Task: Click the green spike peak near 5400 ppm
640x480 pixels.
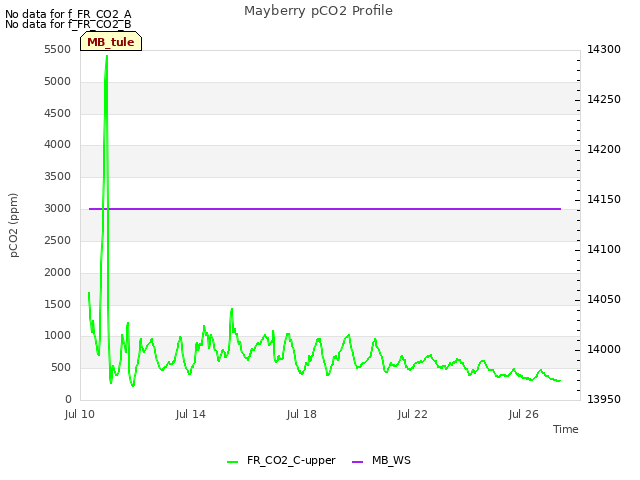Action: coord(107,56)
